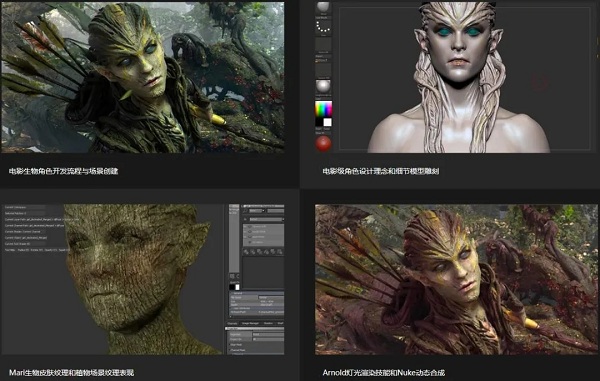Image resolution: width=600 pixels, height=381 pixels.
Task: Open the ZBrush sculpt bust thumbnail
Action: (455, 77)
